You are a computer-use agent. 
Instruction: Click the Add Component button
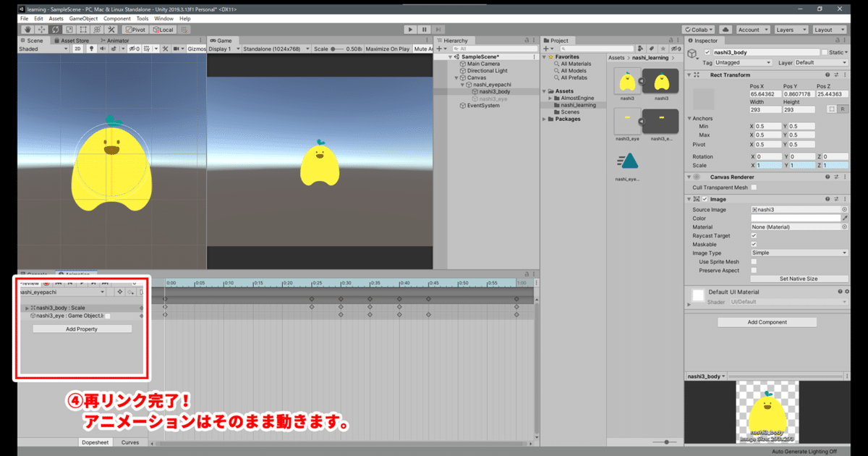pos(767,322)
